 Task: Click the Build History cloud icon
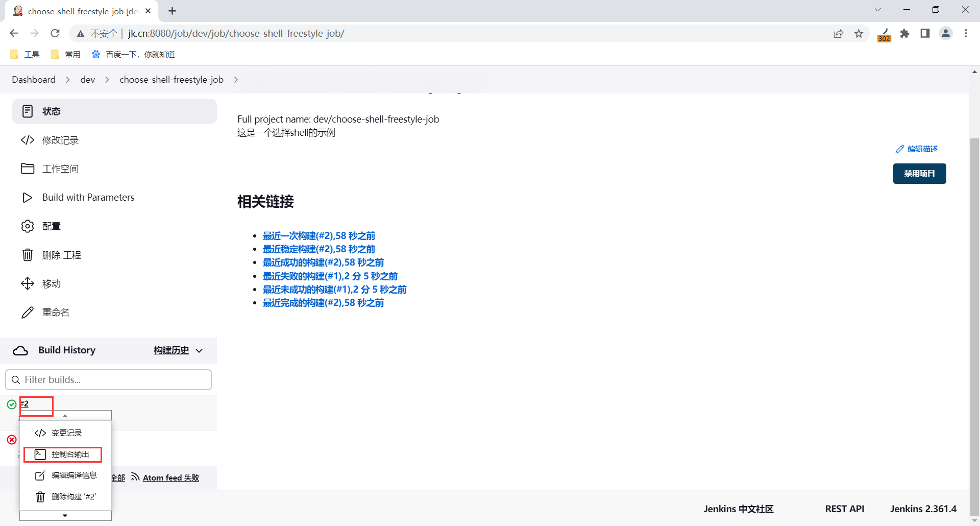20,350
